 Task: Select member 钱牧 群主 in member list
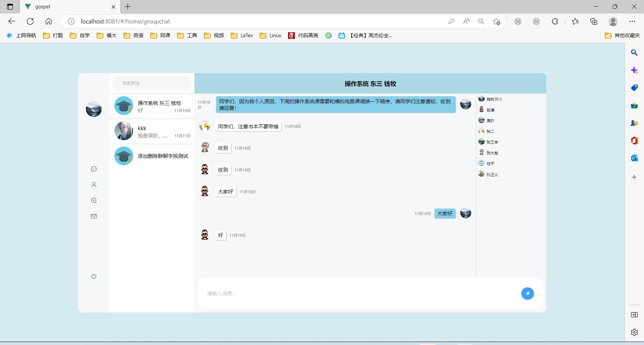490,99
